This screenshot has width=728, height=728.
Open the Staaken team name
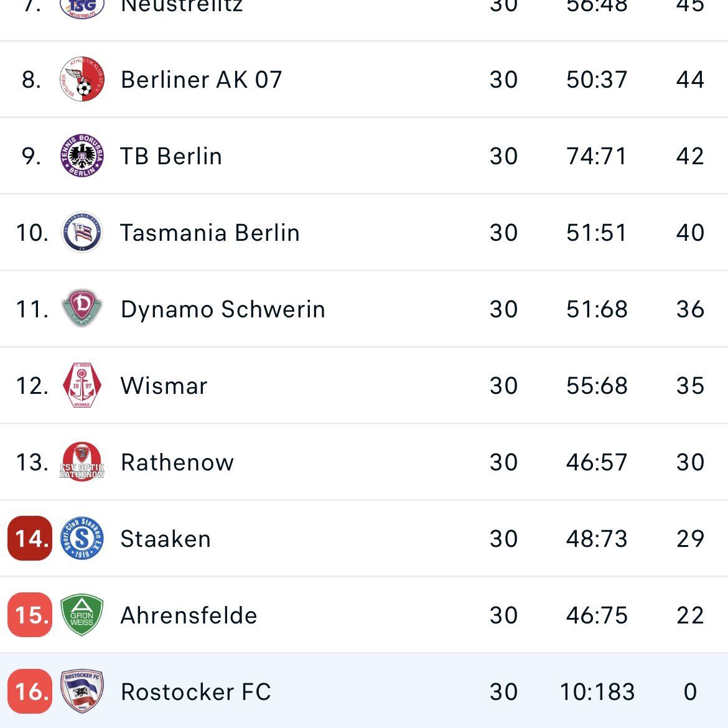[166, 539]
